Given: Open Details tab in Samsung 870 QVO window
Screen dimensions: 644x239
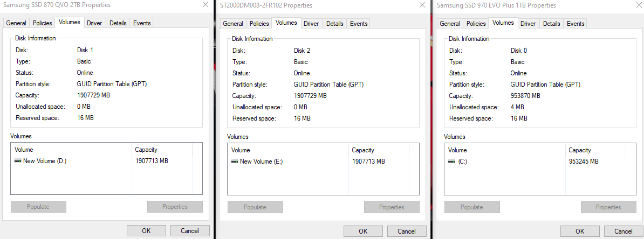Looking at the screenshot, I should tap(118, 23).
